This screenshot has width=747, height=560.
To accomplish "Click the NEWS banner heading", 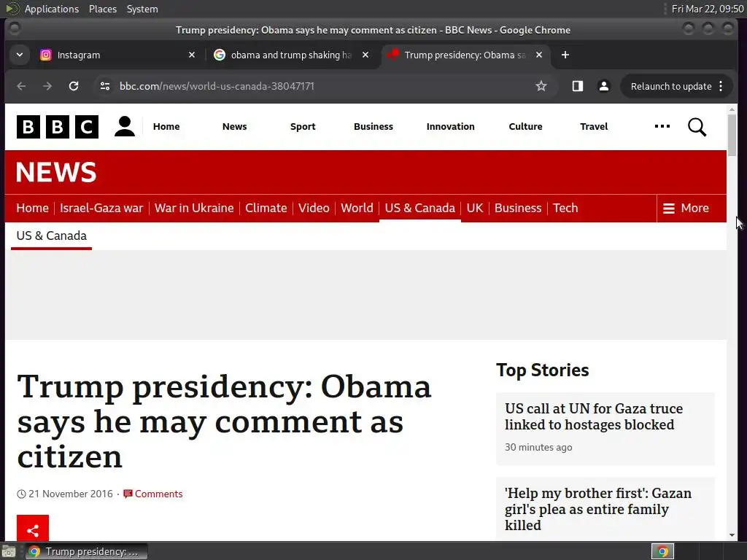I will click(56, 172).
